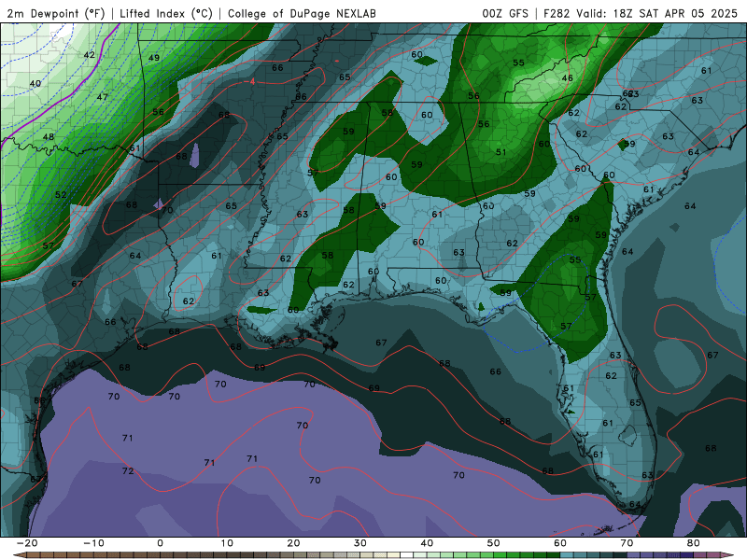Click the "Lifted Index (°C)" header label
The height and width of the screenshot is (560, 747).
[166, 13]
